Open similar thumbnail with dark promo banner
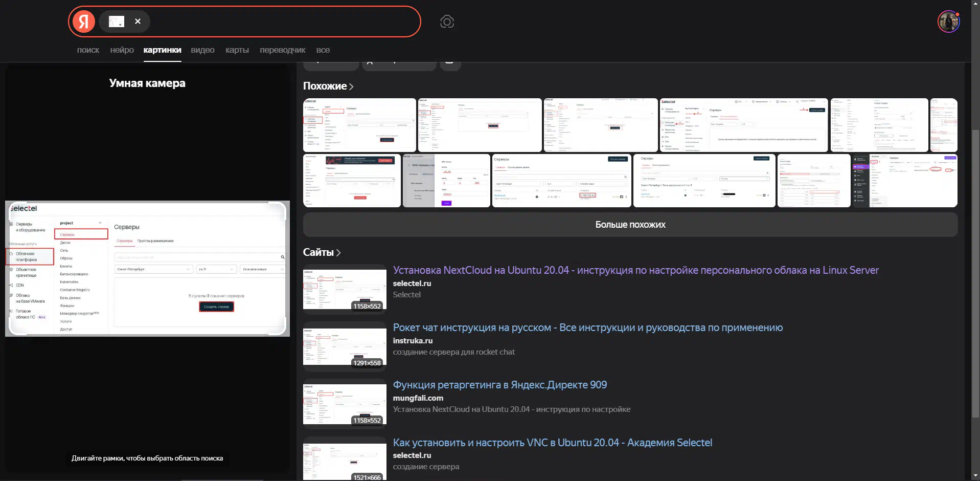980x481 pixels. [352, 181]
